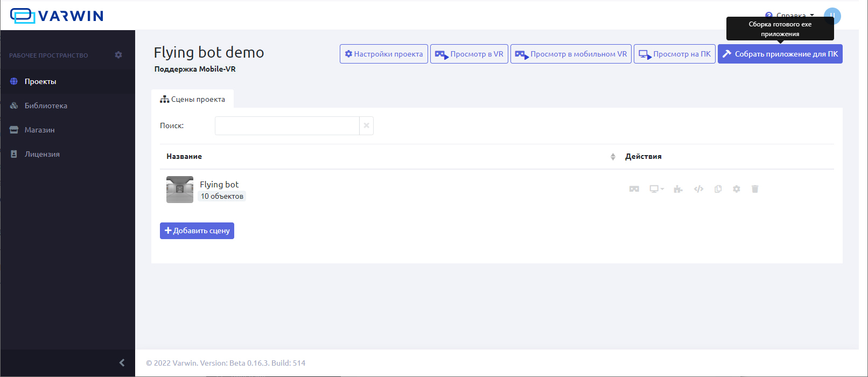Go to Проекты in the sidebar
The height and width of the screenshot is (377, 868).
pyautogui.click(x=67, y=81)
